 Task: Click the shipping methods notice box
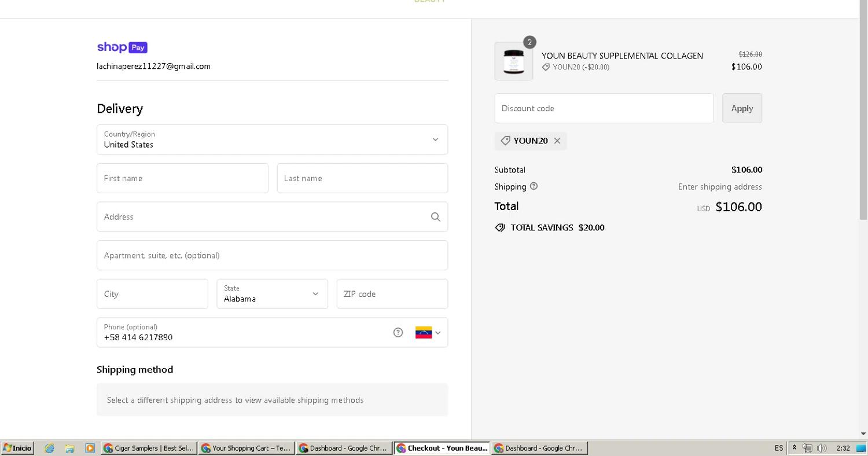point(272,400)
